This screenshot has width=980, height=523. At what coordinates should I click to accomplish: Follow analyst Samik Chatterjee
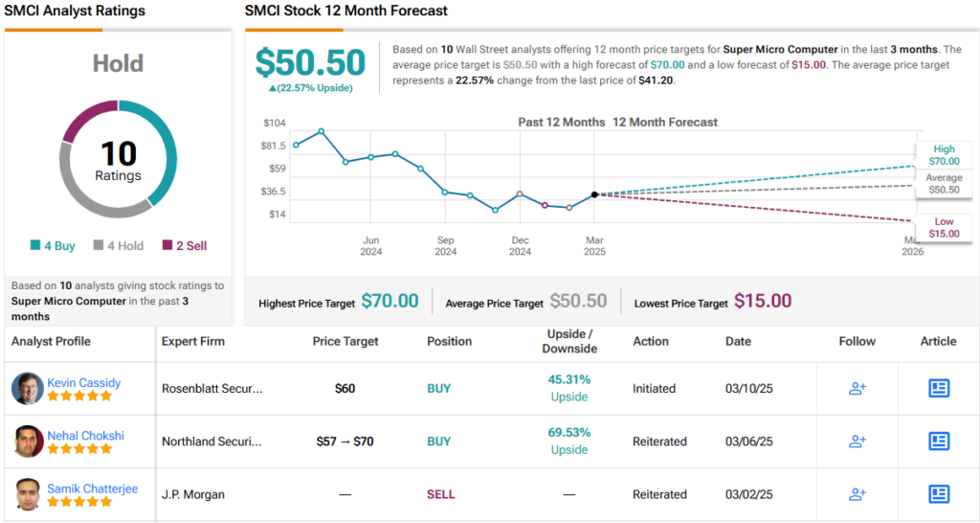tap(857, 494)
